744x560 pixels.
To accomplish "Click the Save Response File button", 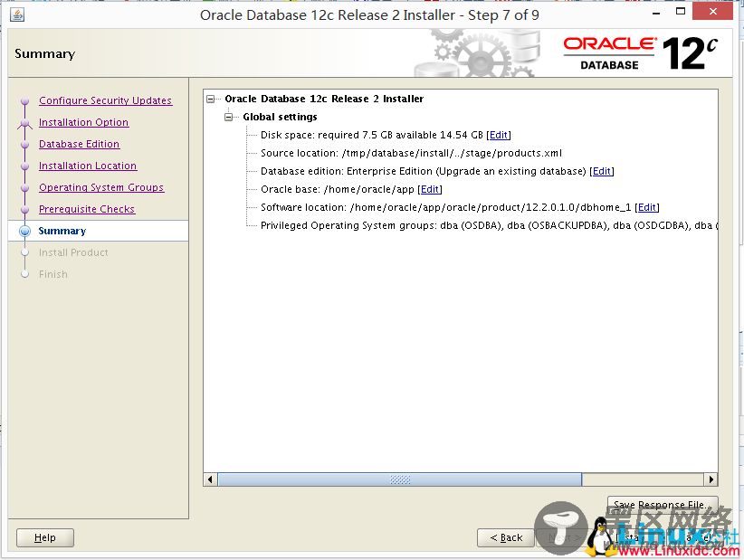I will pyautogui.click(x=663, y=505).
